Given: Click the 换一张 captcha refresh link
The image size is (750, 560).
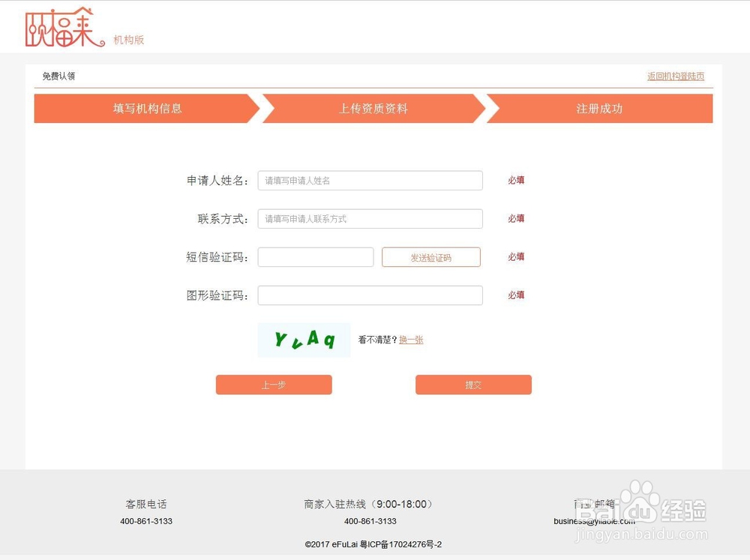Looking at the screenshot, I should (x=411, y=340).
